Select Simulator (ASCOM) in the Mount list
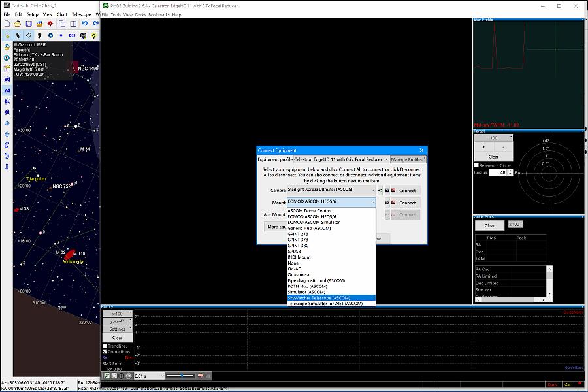588x392 pixels. [x=331, y=292]
